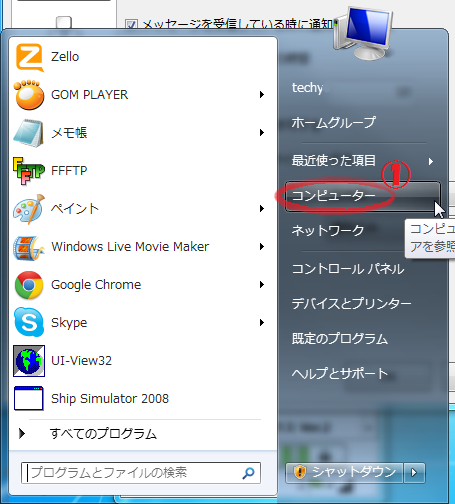Image resolution: width=455 pixels, height=504 pixels.
Task: Open the FFFTP program icon
Action: (29, 171)
